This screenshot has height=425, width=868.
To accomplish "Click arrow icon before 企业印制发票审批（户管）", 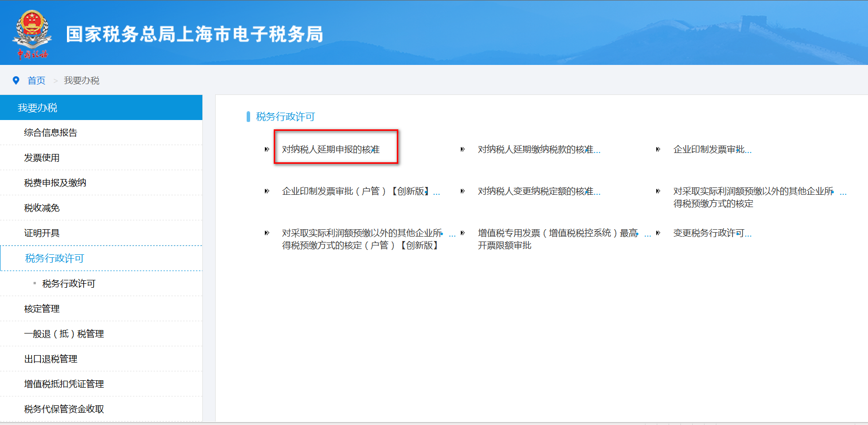I will (x=267, y=191).
